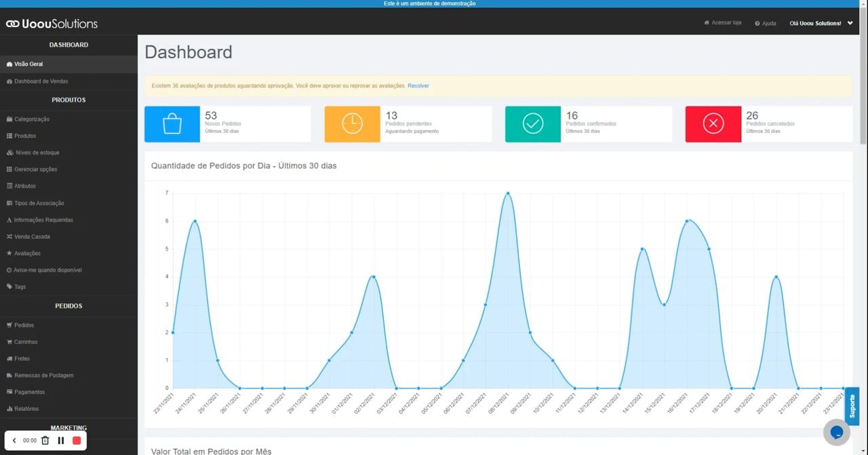Image resolution: width=868 pixels, height=455 pixels.
Task: Click the red X Pedidos cancelados icon
Action: click(x=713, y=124)
